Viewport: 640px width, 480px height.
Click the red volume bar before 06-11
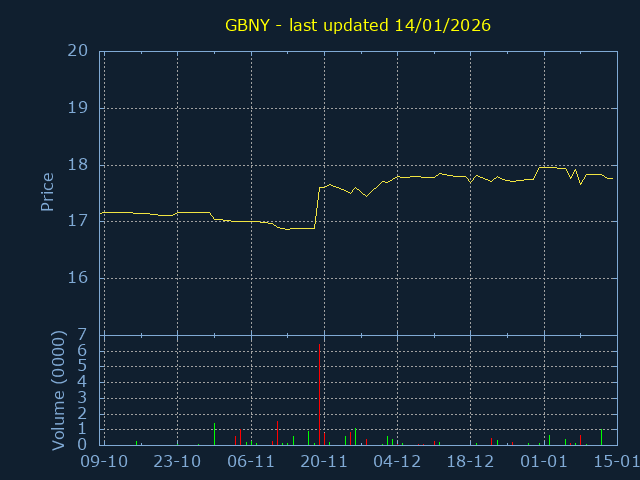[241, 437]
